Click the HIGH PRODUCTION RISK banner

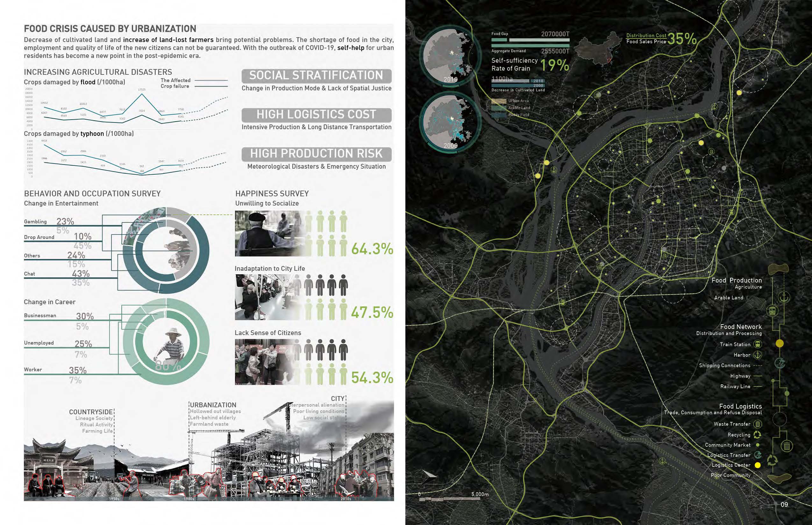[316, 154]
